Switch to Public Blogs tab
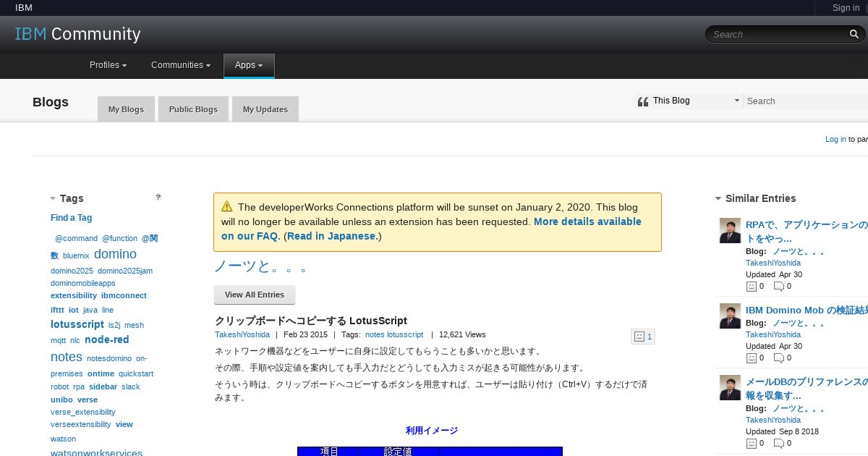868x456 pixels. (x=193, y=109)
